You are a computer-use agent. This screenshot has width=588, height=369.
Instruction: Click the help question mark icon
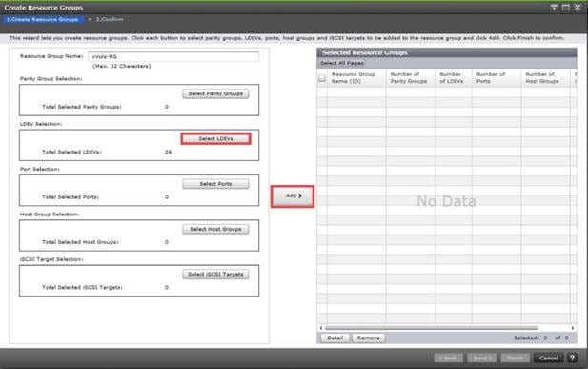[x=572, y=358]
